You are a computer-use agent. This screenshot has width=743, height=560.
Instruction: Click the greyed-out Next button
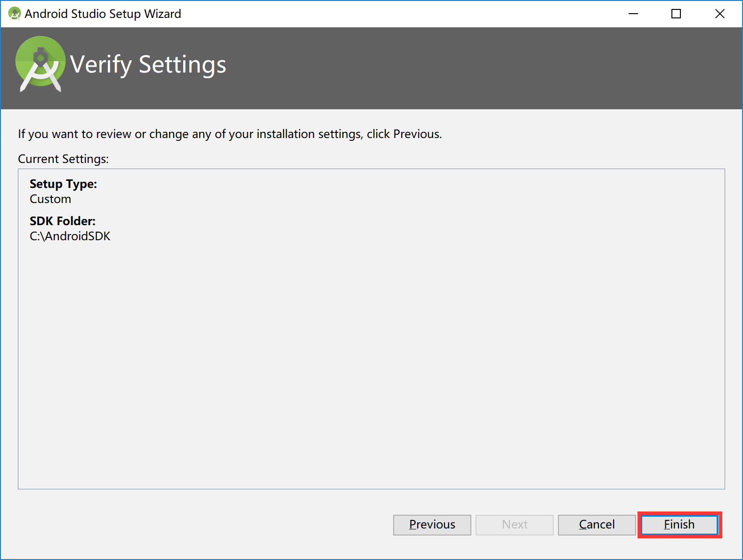click(x=515, y=525)
